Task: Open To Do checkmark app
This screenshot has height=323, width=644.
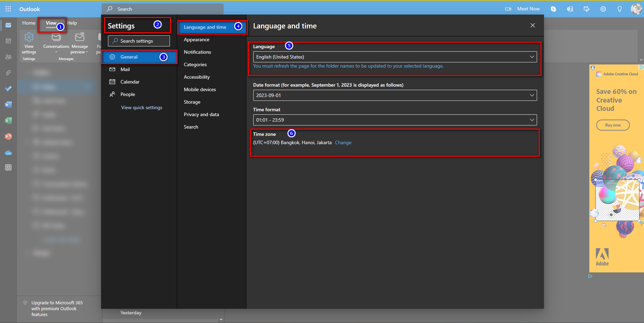Action: click(8, 89)
